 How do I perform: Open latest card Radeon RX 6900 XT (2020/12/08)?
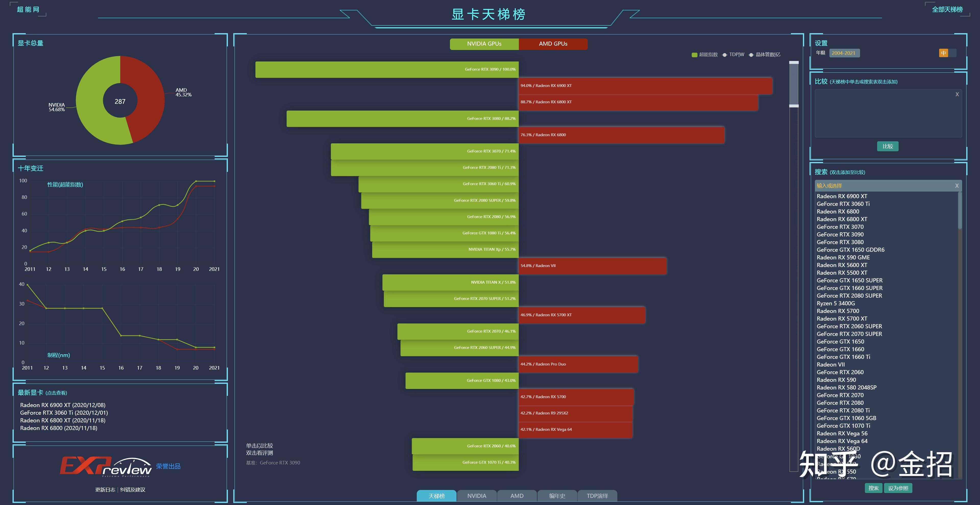tap(63, 405)
